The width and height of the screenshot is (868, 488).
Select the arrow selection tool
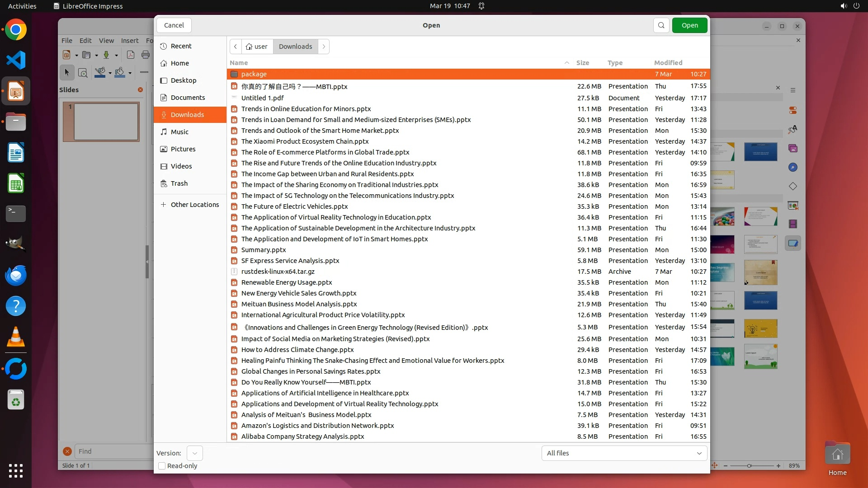[x=67, y=72]
